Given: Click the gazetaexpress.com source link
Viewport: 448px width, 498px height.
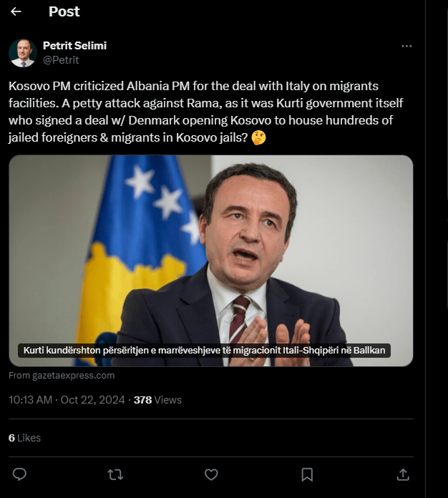Looking at the screenshot, I should tap(62, 376).
